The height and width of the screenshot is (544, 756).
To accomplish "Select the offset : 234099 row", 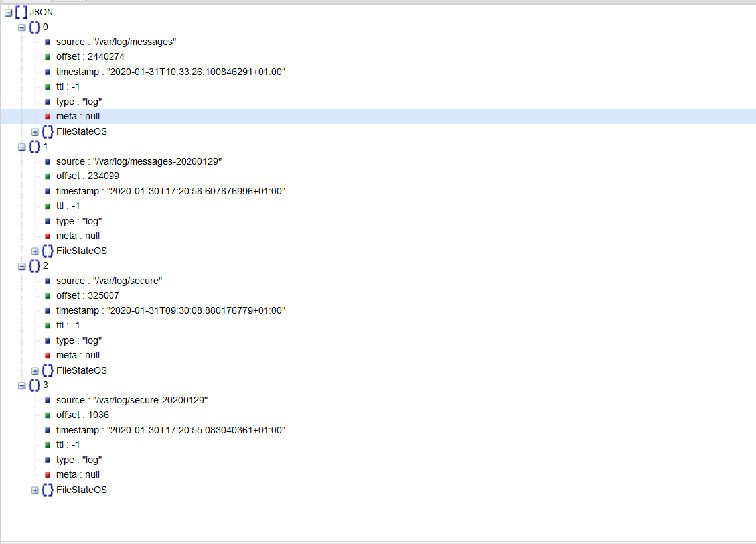I will [x=88, y=176].
